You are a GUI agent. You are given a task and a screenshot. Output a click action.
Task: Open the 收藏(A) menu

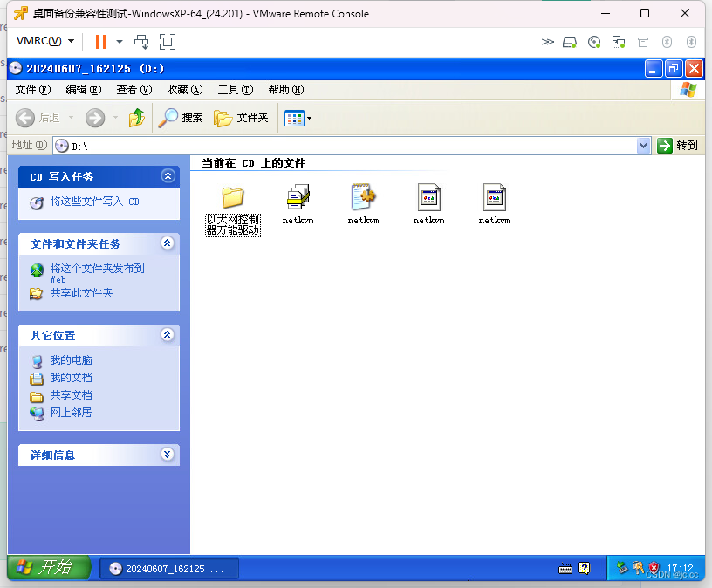click(x=185, y=90)
